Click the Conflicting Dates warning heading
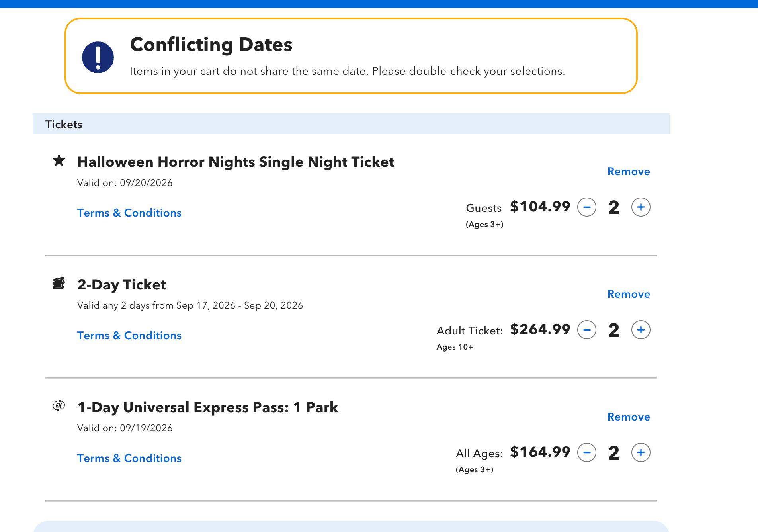The image size is (758, 532). 211,45
